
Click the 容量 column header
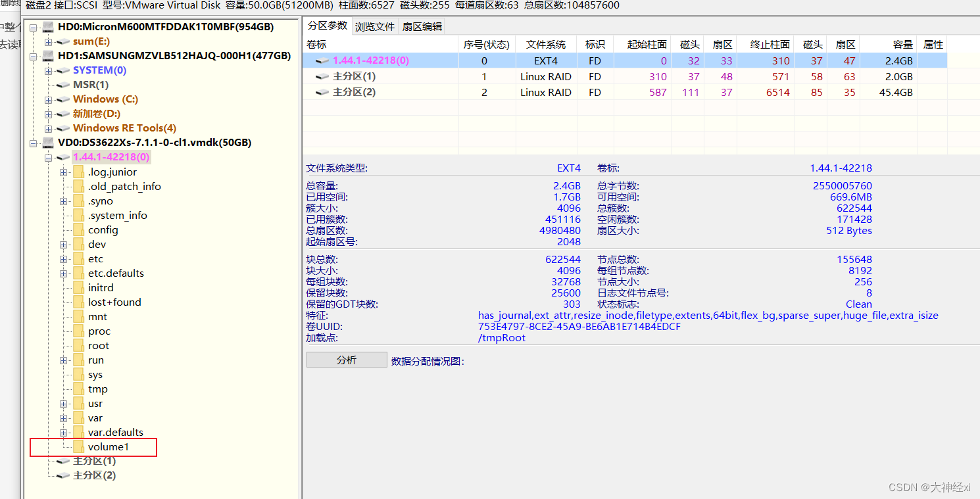click(x=888, y=44)
